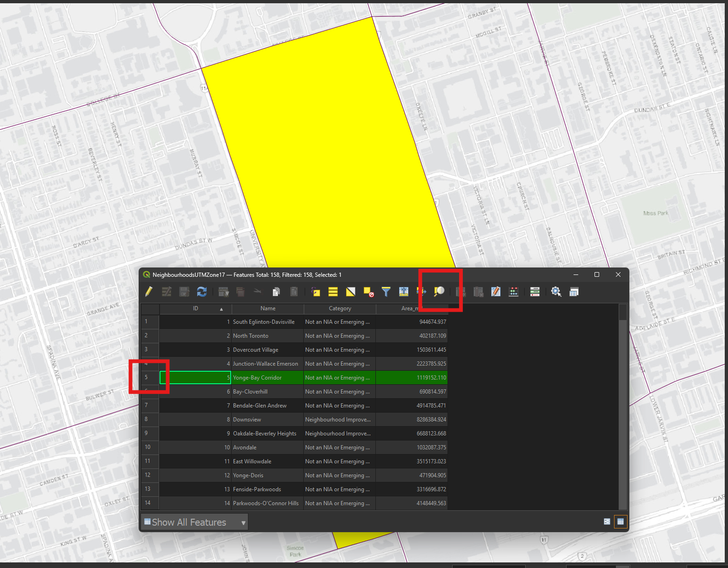Viewport: 728px width, 568px height.
Task: Sort the table by the ID column header
Action: tap(196, 308)
